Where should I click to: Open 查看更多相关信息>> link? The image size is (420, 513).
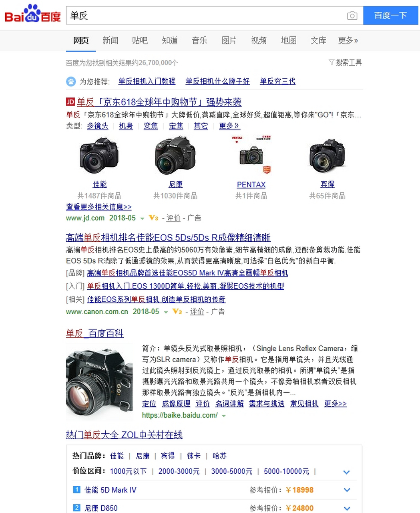99,207
